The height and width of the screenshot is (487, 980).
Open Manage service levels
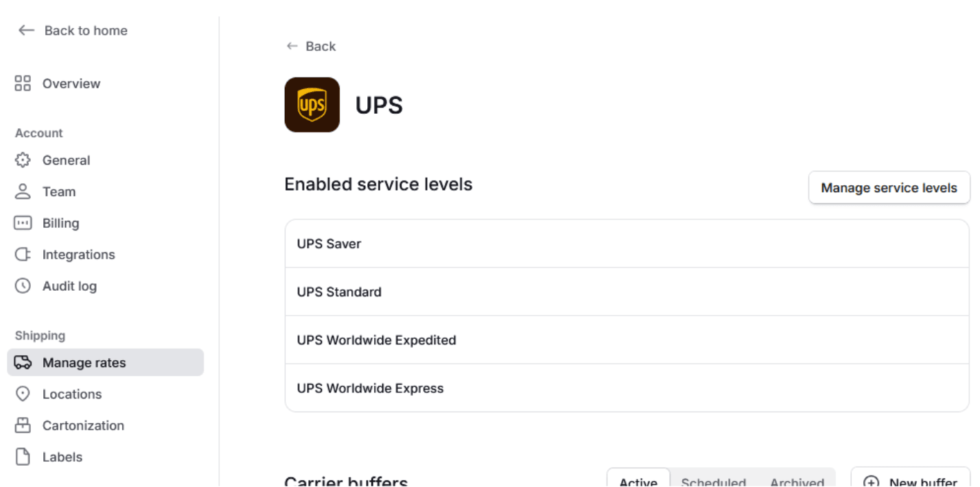889,188
